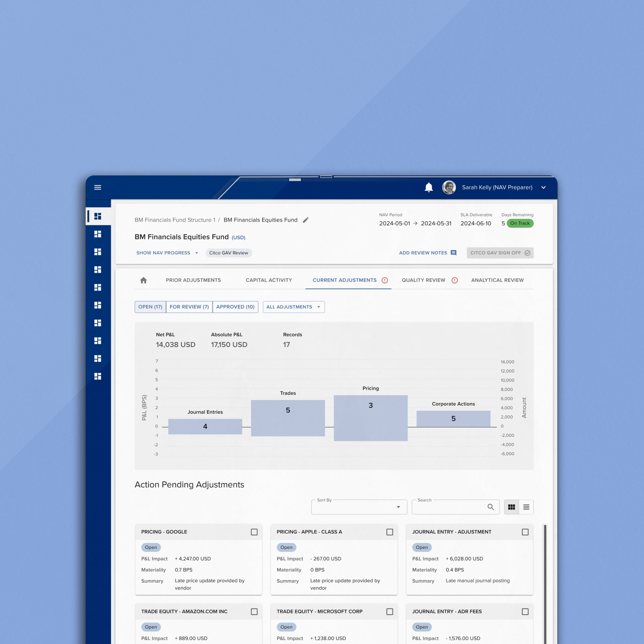644x644 pixels.
Task: Go to the home tab icon
Action: 144,280
